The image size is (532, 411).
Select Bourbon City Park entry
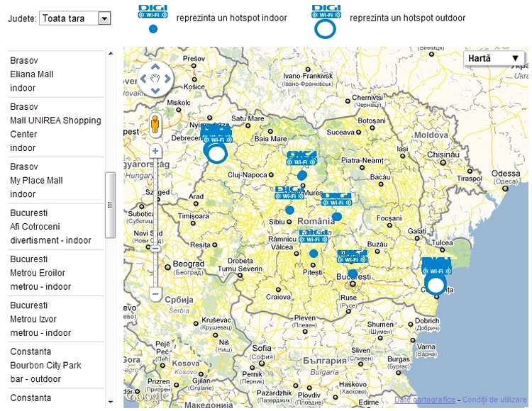56,365
